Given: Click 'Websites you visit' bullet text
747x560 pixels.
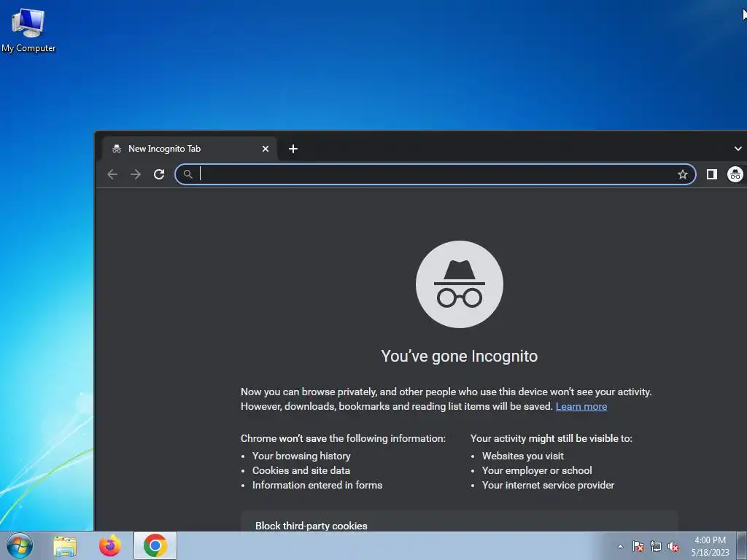Looking at the screenshot, I should [522, 456].
